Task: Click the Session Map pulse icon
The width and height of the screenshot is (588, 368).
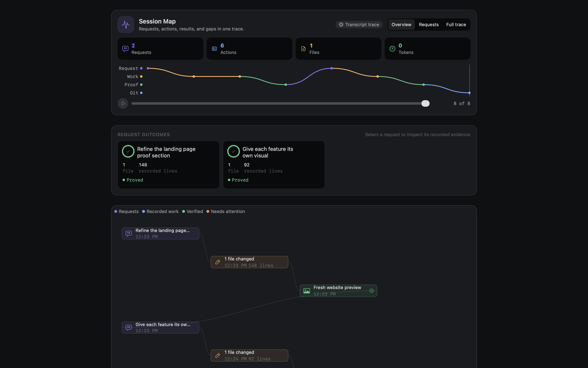Action: pos(126,25)
